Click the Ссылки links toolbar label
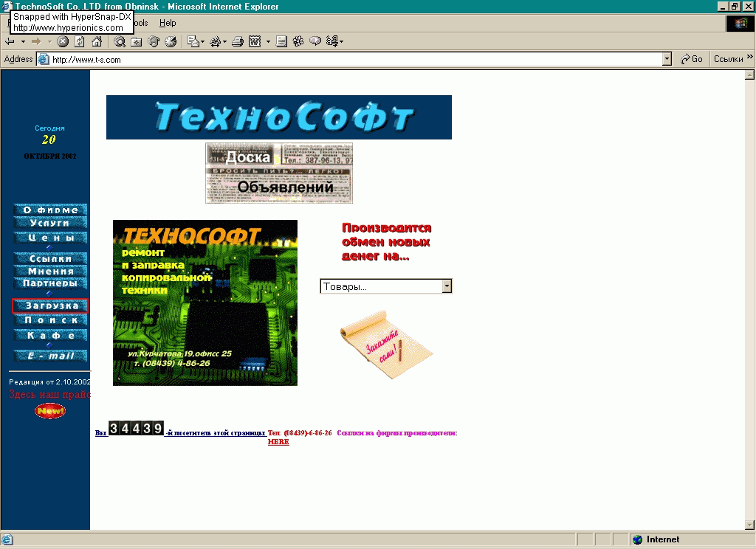The image size is (756, 549). 728,59
